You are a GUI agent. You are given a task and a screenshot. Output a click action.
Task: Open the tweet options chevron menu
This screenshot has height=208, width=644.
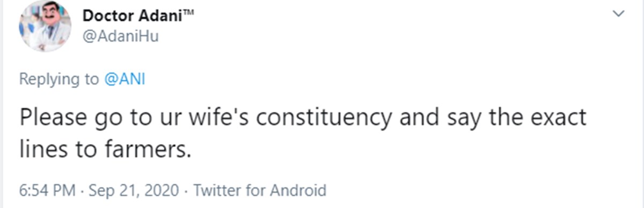620,15
